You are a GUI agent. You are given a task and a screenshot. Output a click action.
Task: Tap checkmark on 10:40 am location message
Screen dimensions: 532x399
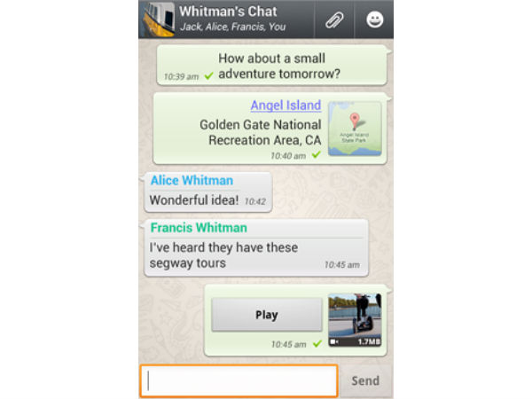coord(317,154)
